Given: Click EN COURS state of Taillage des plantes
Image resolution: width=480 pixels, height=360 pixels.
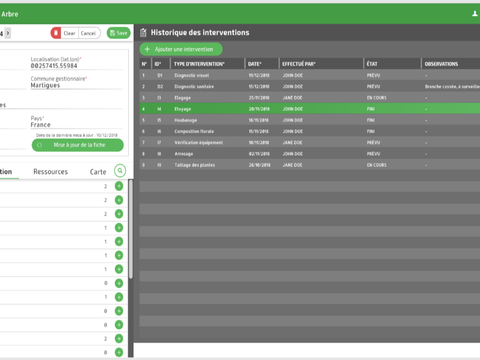Looking at the screenshot, I should 377,165.
